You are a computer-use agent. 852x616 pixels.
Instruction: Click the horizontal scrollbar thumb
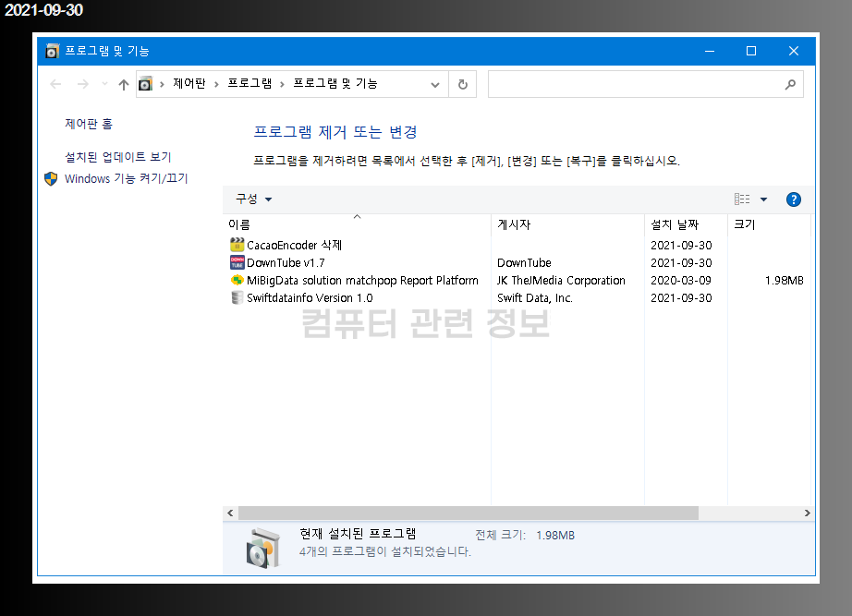(x=469, y=513)
